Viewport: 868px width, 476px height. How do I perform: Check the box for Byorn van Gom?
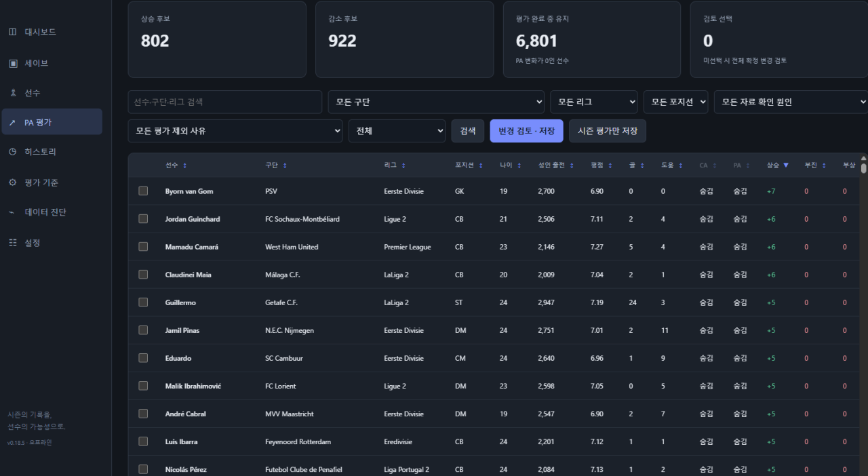click(143, 191)
